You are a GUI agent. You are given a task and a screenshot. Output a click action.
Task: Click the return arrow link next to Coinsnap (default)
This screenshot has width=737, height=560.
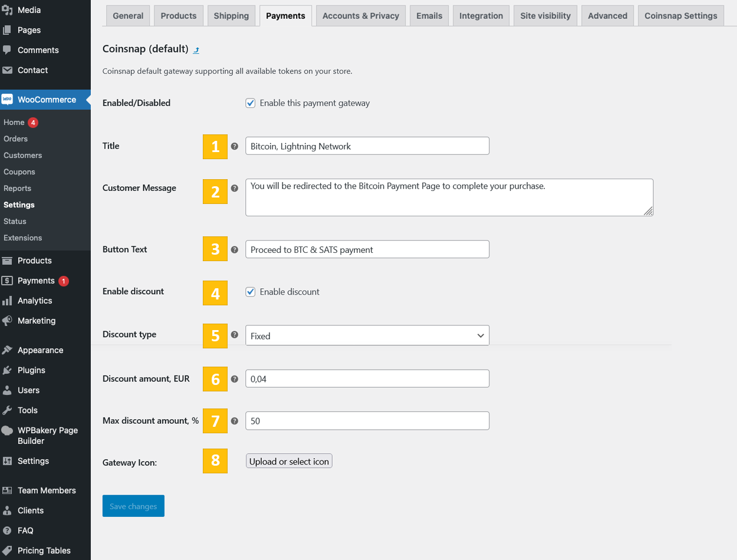click(196, 50)
